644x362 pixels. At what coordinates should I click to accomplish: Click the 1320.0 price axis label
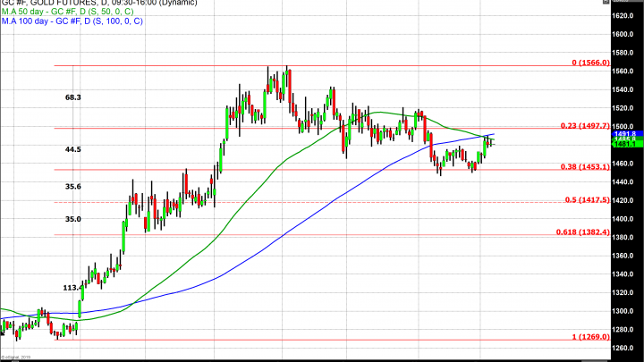pos(624,292)
